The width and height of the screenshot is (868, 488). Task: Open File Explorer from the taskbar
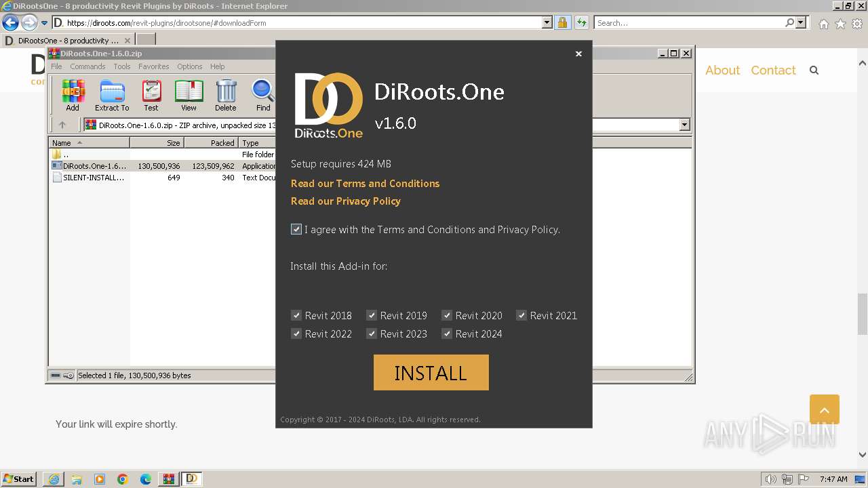click(x=77, y=479)
